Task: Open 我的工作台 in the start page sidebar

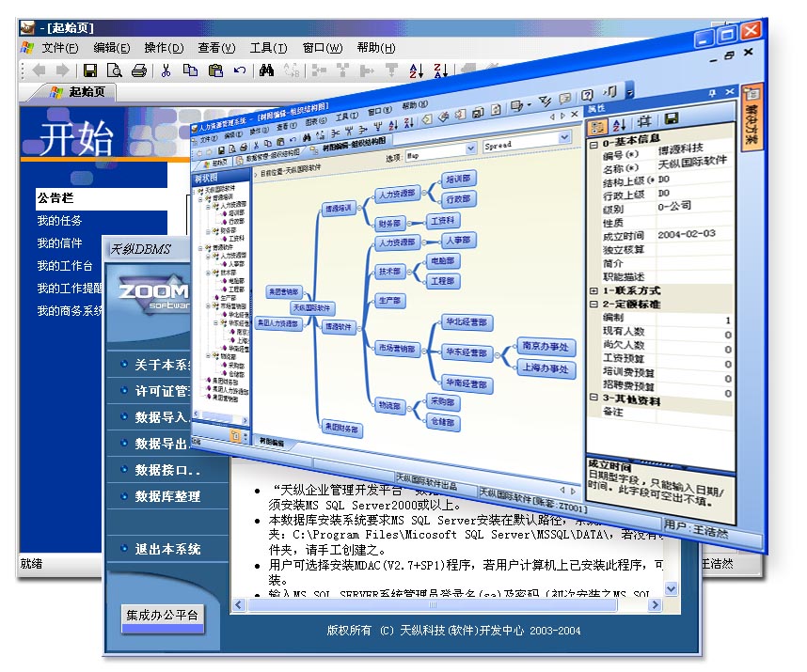Action: (64, 266)
